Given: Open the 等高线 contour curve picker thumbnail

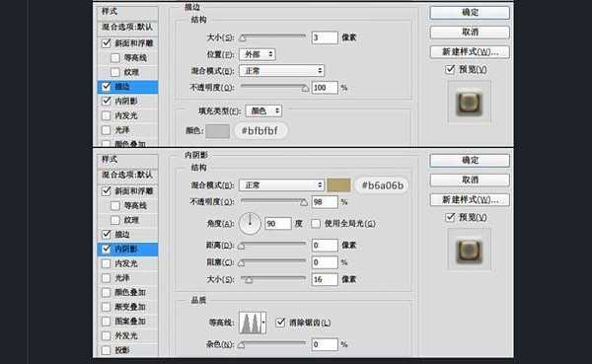Looking at the screenshot, I should [x=251, y=323].
